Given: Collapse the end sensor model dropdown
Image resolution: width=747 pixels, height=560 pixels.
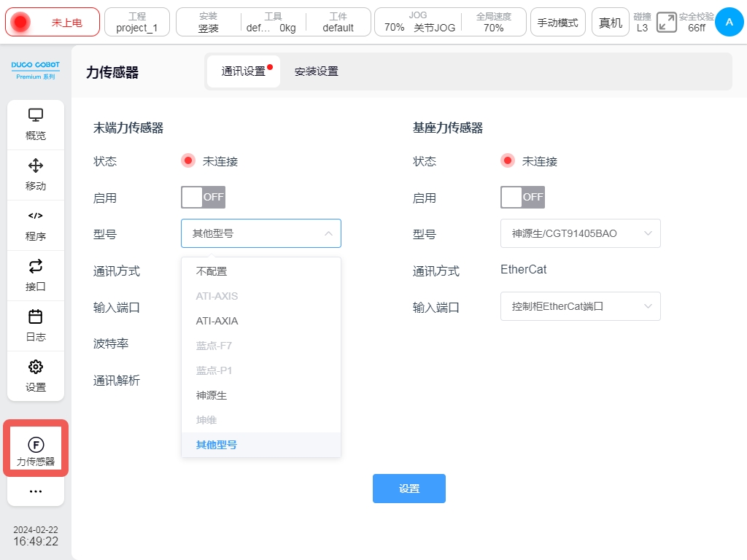Looking at the screenshot, I should click(x=328, y=233).
